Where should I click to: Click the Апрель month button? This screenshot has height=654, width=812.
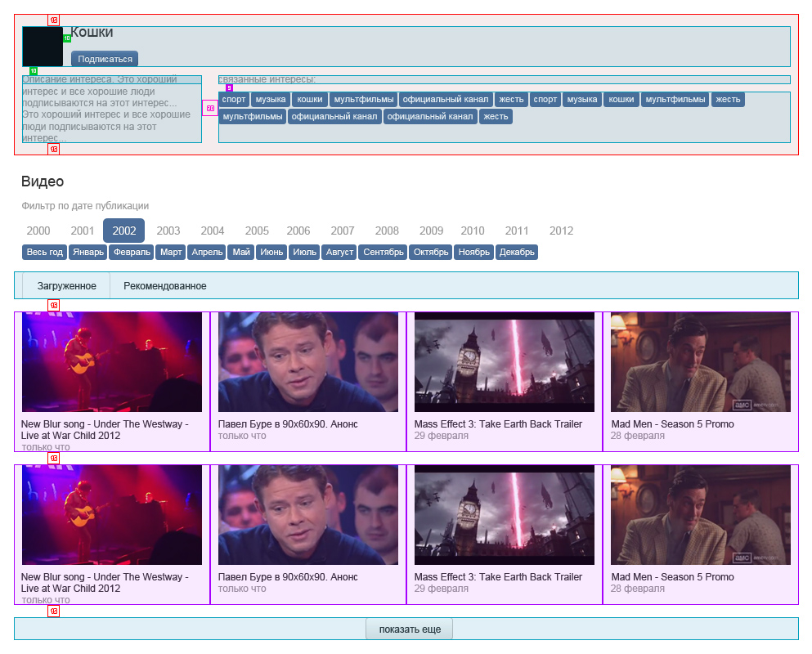pos(207,252)
